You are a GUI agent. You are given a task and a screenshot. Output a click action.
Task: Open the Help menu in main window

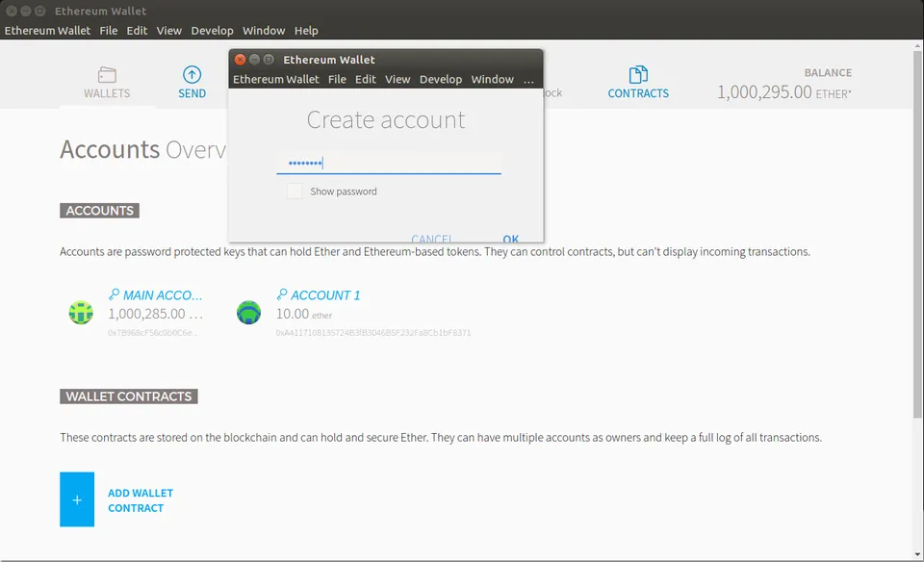pos(306,31)
